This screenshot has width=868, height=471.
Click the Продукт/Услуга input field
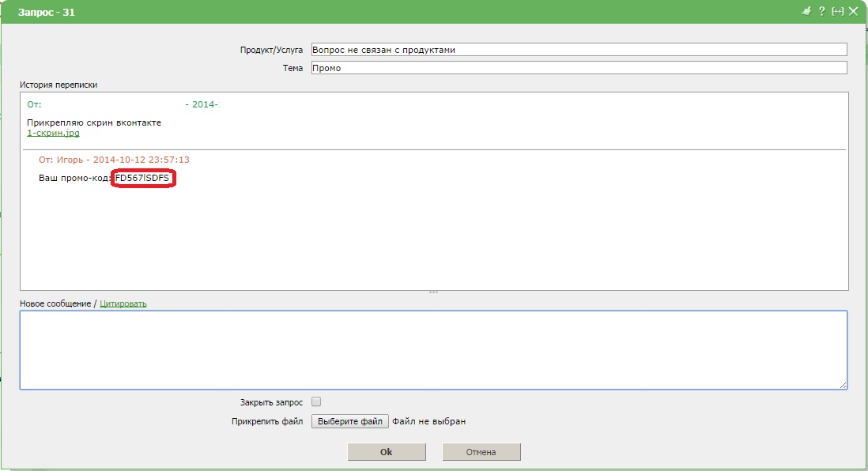tap(579, 50)
